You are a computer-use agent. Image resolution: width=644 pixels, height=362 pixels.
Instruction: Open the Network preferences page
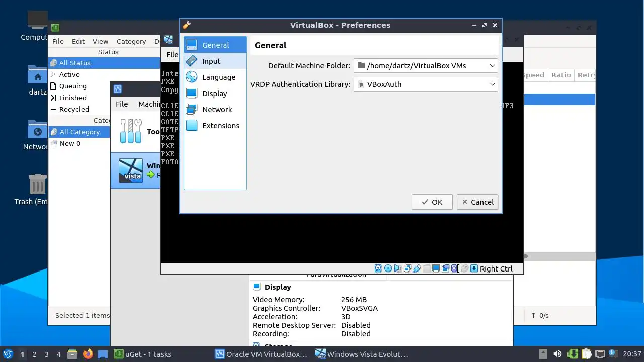point(215,110)
